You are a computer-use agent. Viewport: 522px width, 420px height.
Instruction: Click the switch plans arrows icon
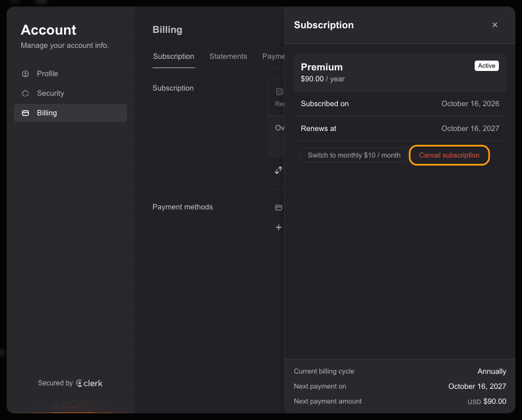coord(278,170)
